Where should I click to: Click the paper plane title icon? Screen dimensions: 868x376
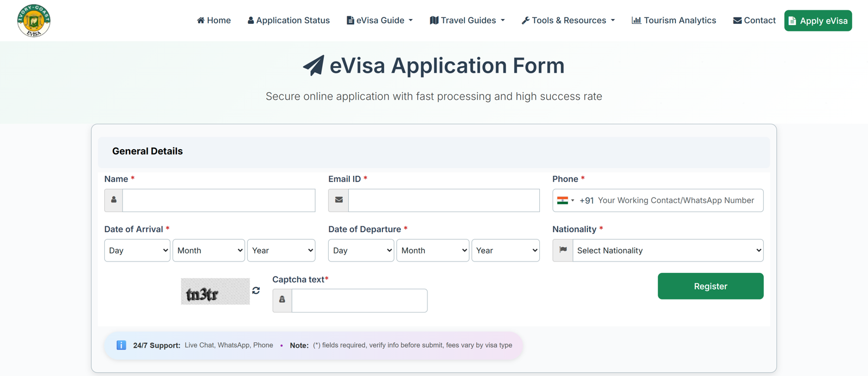(x=314, y=66)
